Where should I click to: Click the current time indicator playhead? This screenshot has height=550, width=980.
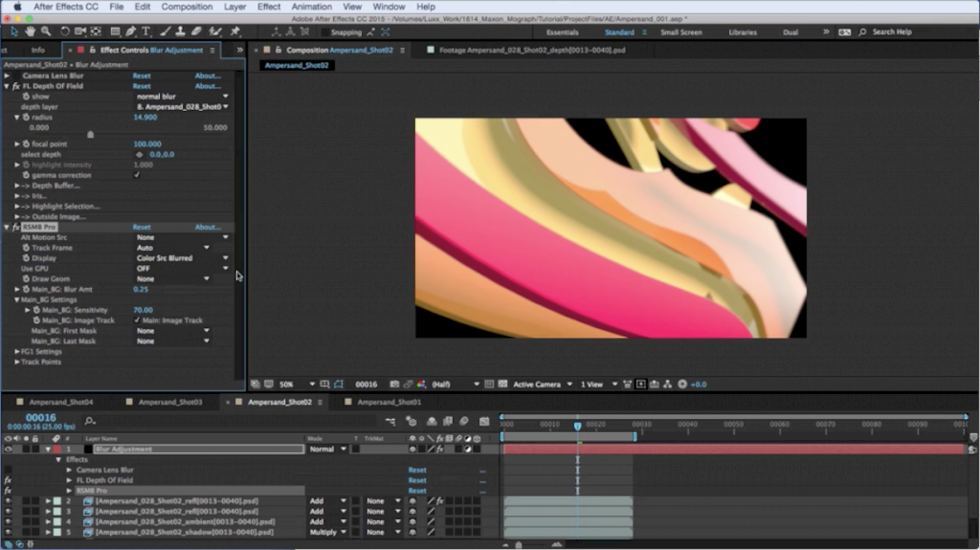click(577, 426)
